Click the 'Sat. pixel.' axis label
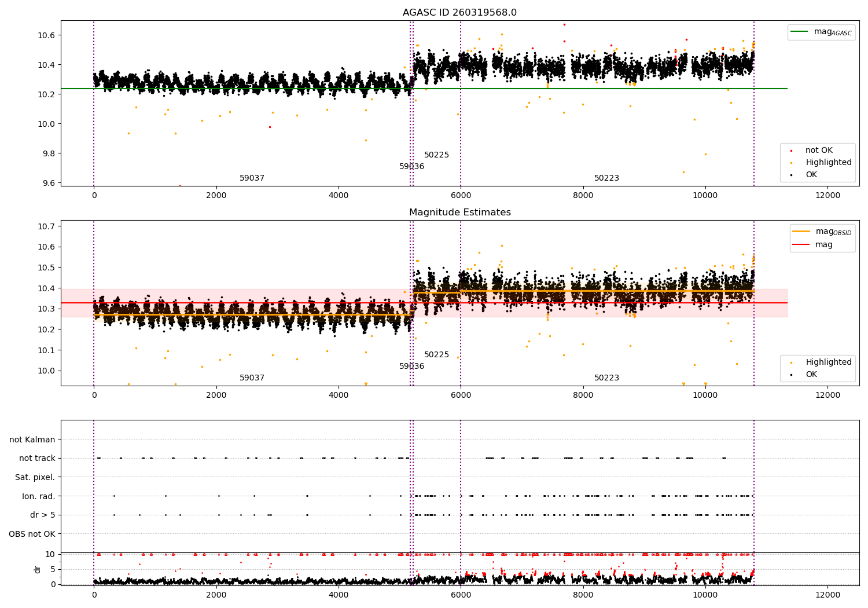 tap(35, 477)
